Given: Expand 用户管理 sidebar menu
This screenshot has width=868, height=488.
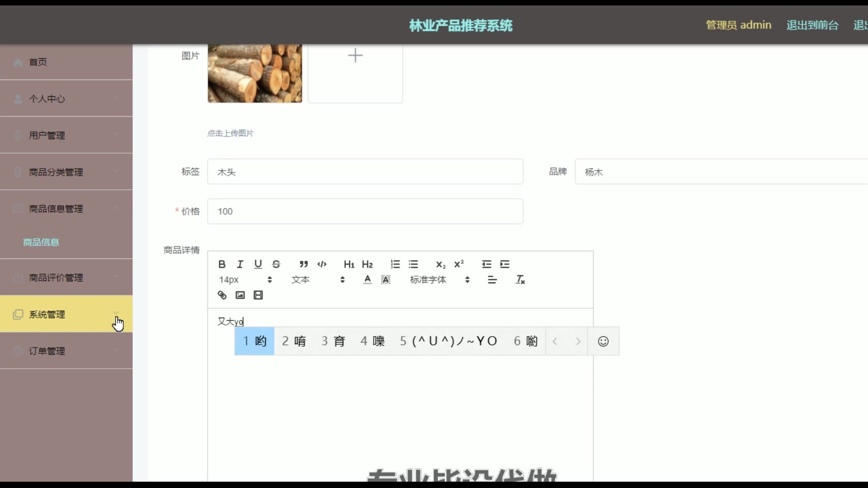Looking at the screenshot, I should 66,135.
